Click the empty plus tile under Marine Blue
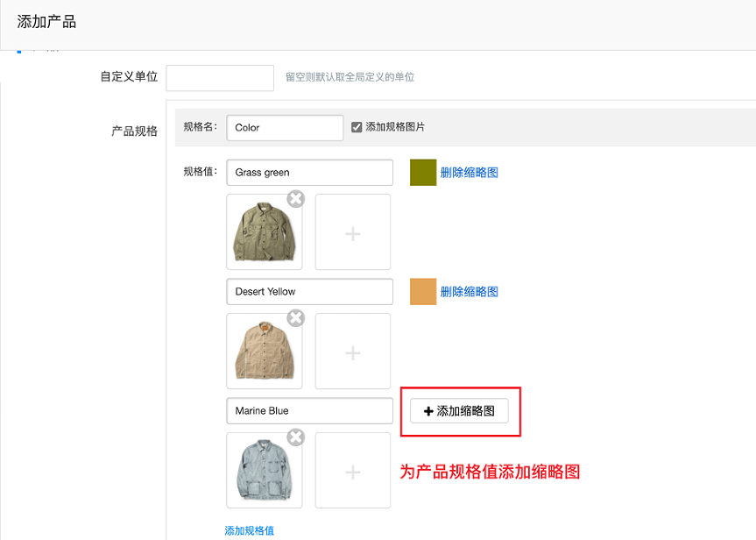 coord(352,470)
